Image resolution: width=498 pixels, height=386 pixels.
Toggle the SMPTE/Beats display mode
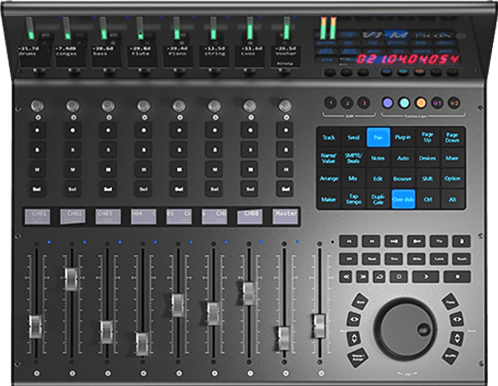pyautogui.click(x=353, y=158)
